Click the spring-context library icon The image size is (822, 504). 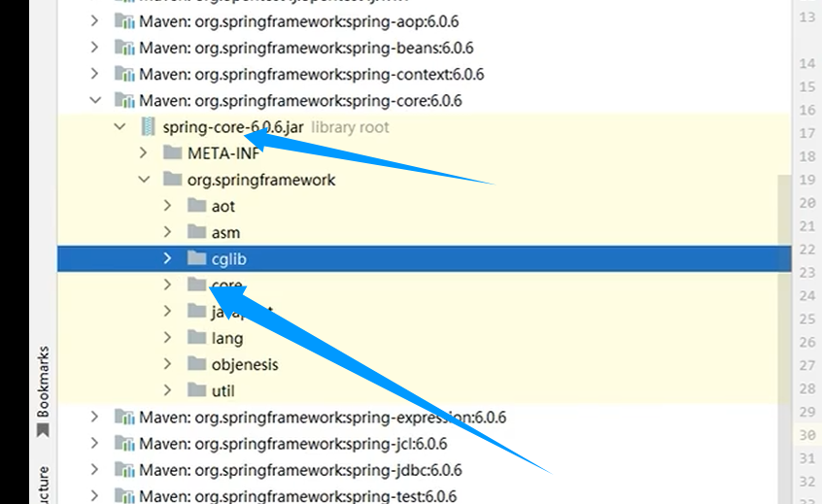pyautogui.click(x=124, y=74)
